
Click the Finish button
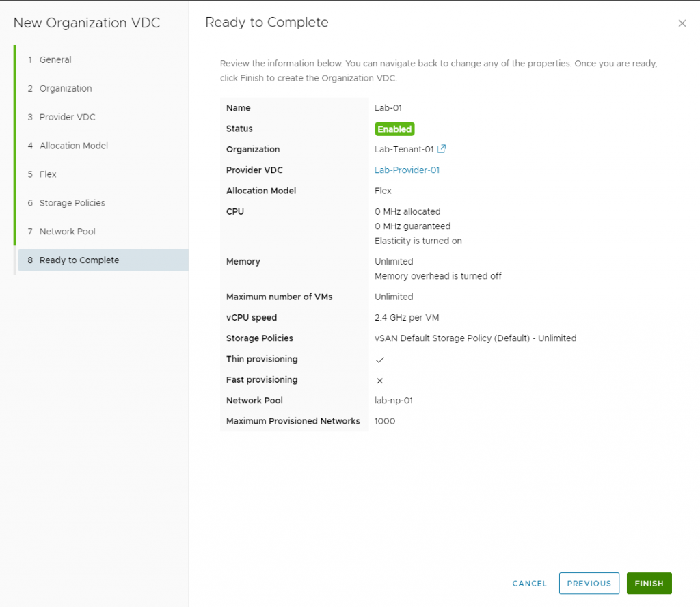(x=649, y=583)
